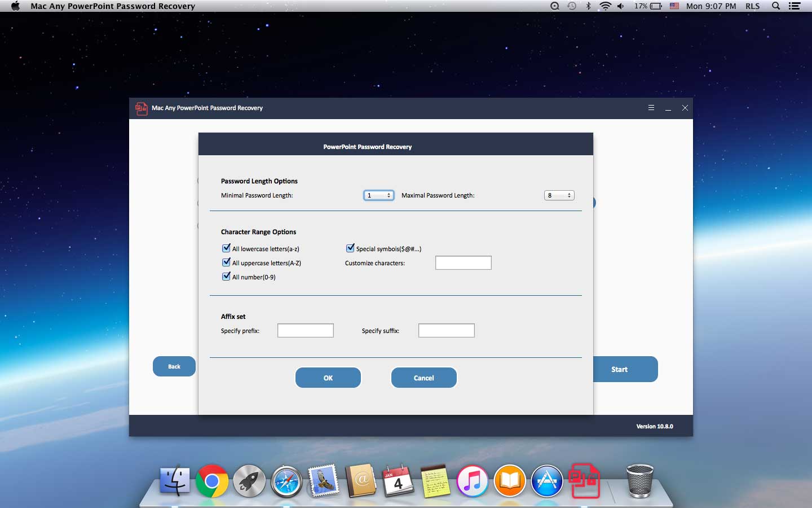Click the RLS user menu
The width and height of the screenshot is (812, 508).
click(x=753, y=6)
